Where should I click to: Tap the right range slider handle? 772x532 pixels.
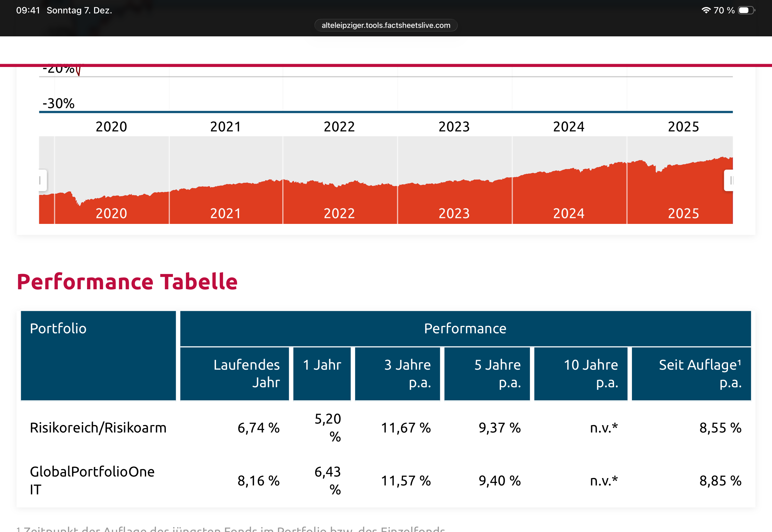click(x=729, y=180)
